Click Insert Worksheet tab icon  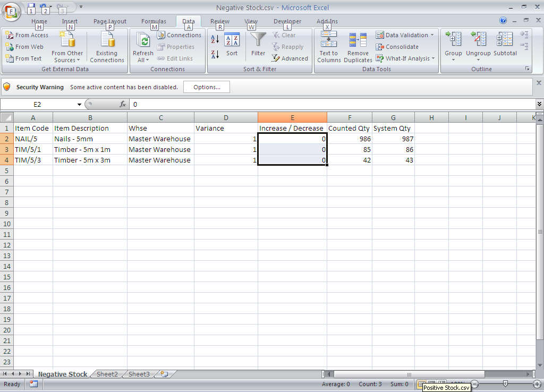pyautogui.click(x=164, y=374)
